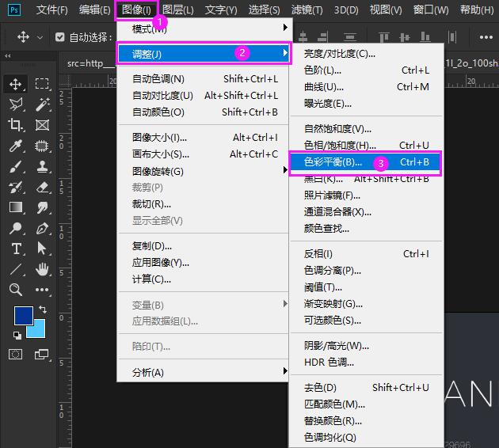Expand the 分析(A) submenu
This screenshot has height=448, width=499.
tap(203, 372)
